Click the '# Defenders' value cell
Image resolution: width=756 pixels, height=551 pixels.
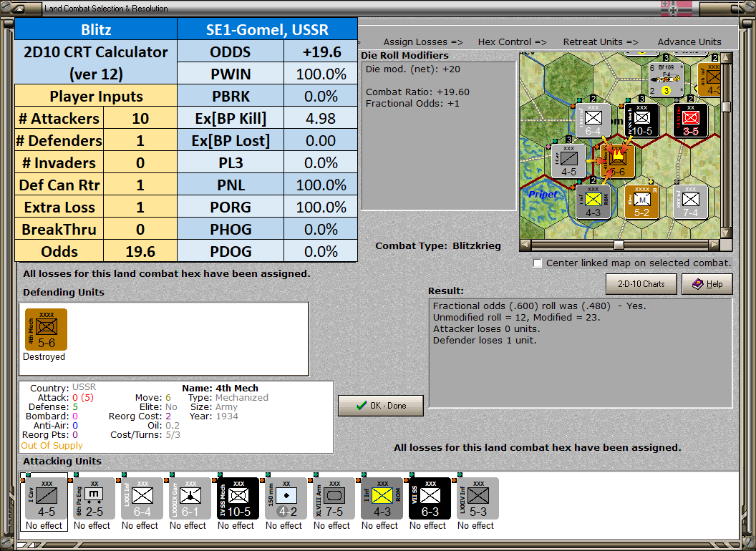click(140, 140)
